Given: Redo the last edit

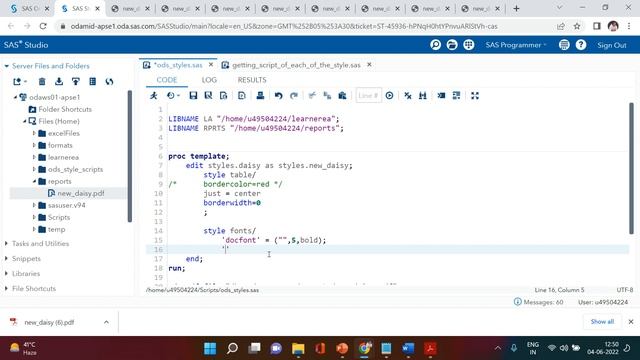Looking at the screenshot, I should (294, 96).
